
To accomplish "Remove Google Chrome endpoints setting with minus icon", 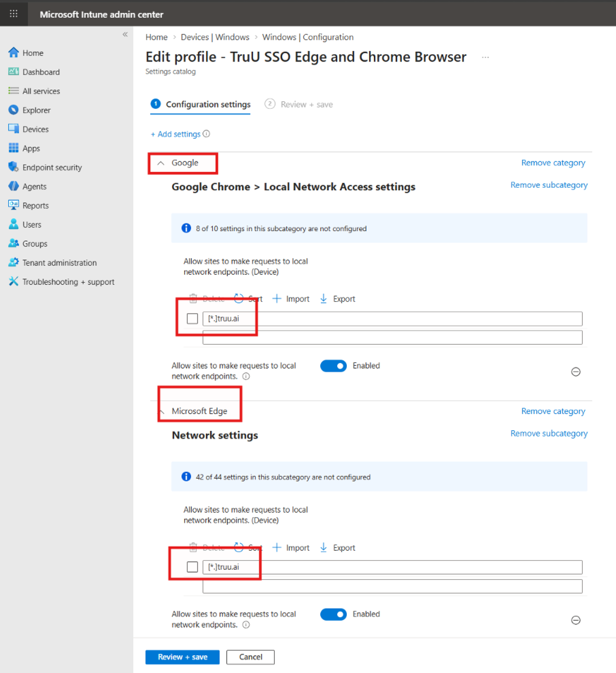I will pyautogui.click(x=576, y=372).
